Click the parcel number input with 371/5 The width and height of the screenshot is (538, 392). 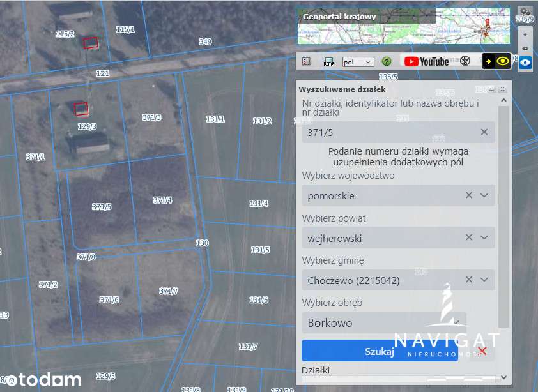pos(398,132)
